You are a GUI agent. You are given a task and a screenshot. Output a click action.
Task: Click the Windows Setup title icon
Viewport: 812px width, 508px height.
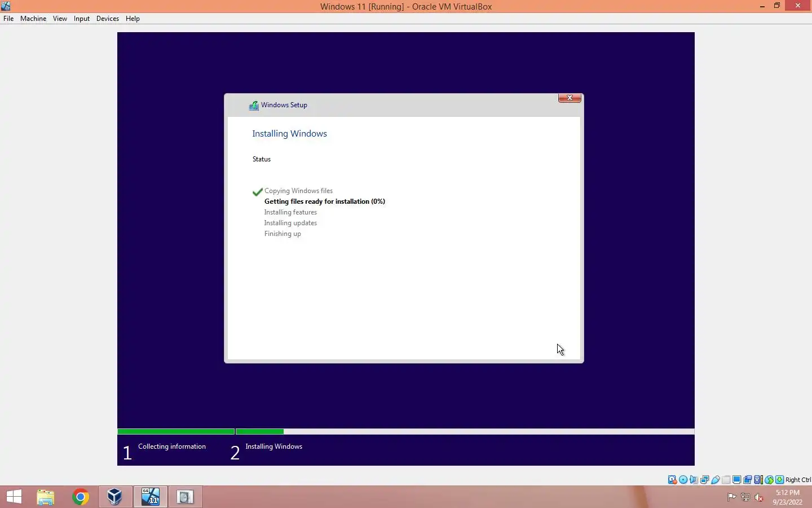(254, 105)
